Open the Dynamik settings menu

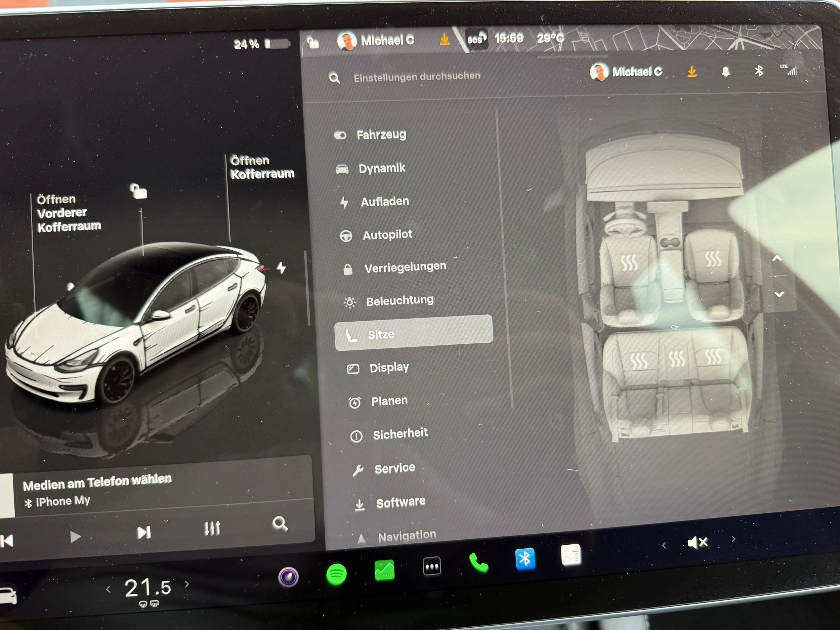click(371, 168)
